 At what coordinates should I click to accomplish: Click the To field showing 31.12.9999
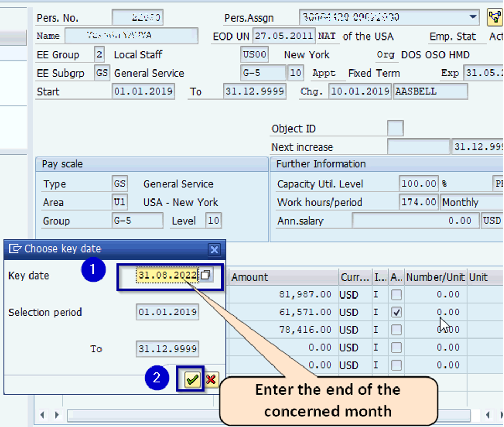tap(167, 348)
